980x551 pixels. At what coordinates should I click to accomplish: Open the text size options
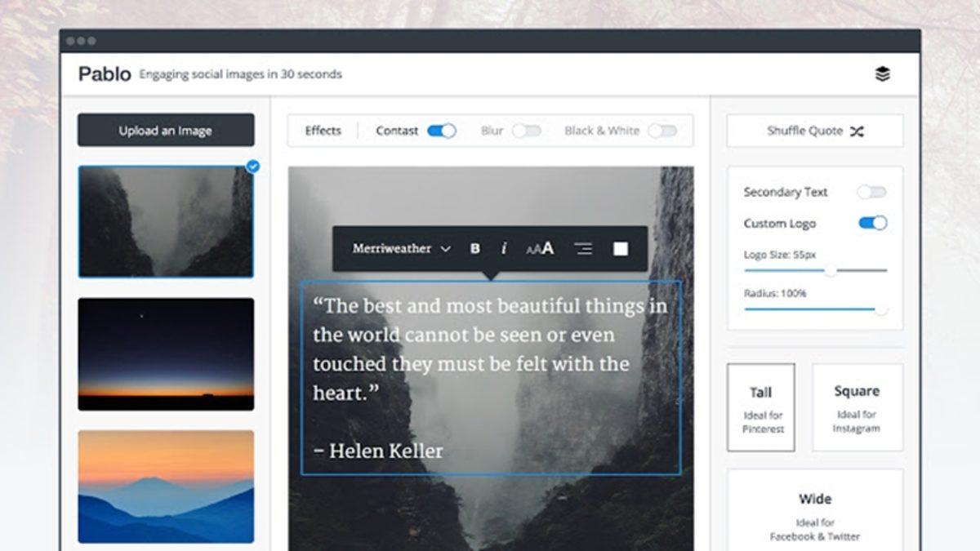(540, 249)
